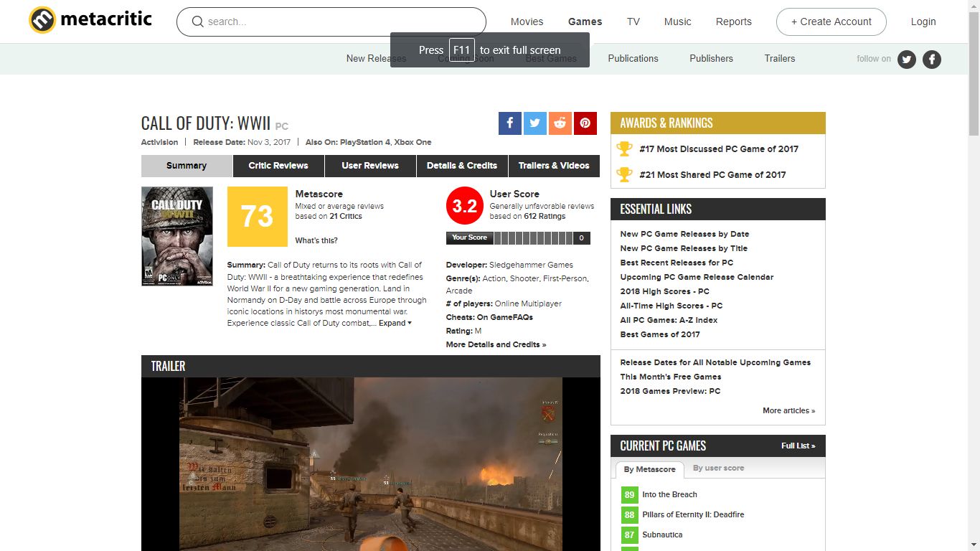Click the search magnifier icon
The image size is (980, 551).
(198, 22)
